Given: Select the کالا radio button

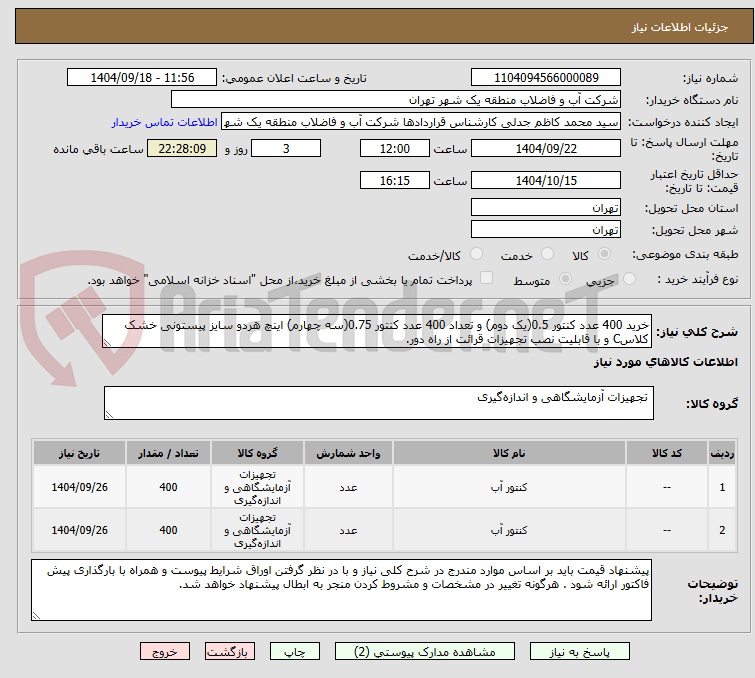Looking at the screenshot, I should tap(604, 253).
